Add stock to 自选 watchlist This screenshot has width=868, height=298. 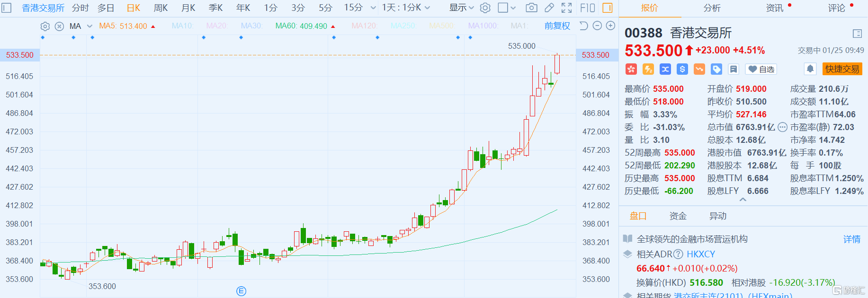pos(761,69)
